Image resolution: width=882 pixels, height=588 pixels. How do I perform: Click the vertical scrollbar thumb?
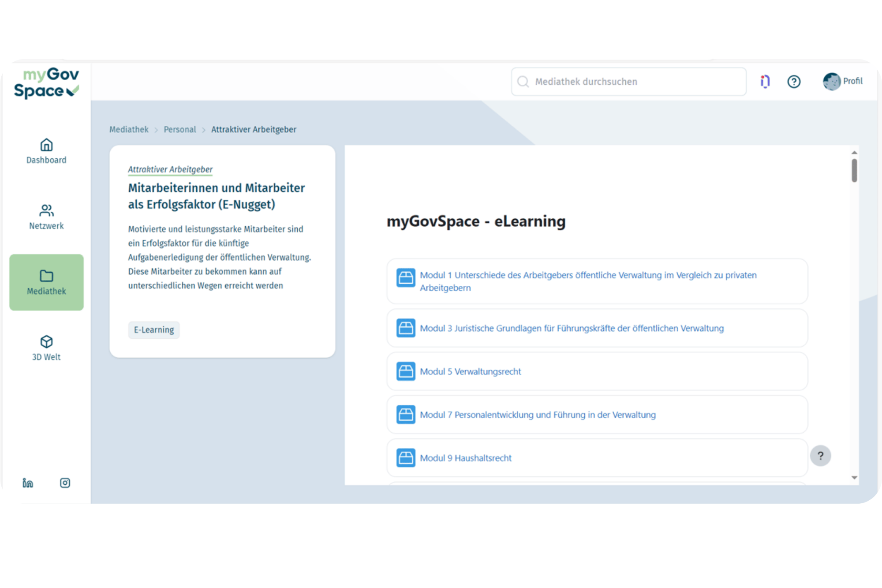(854, 170)
